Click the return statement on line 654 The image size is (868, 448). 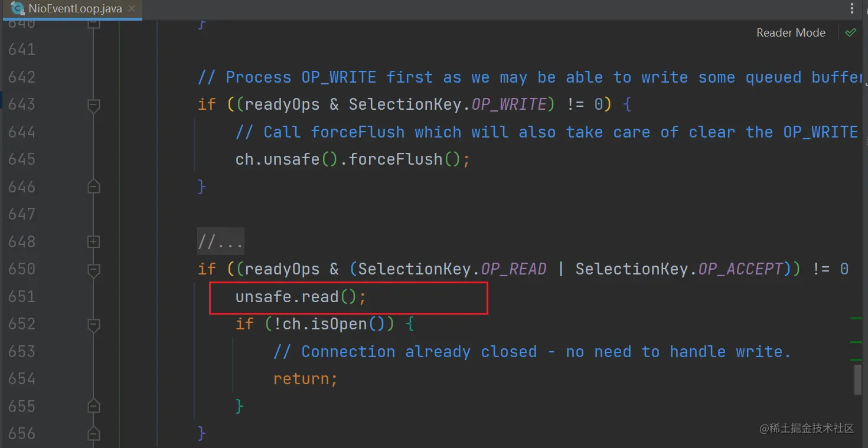(305, 379)
